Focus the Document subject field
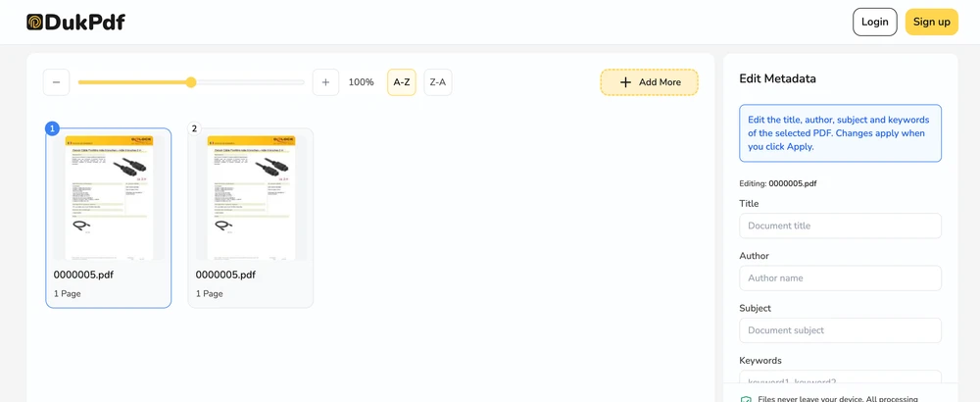This screenshot has width=980, height=402. pyautogui.click(x=840, y=330)
